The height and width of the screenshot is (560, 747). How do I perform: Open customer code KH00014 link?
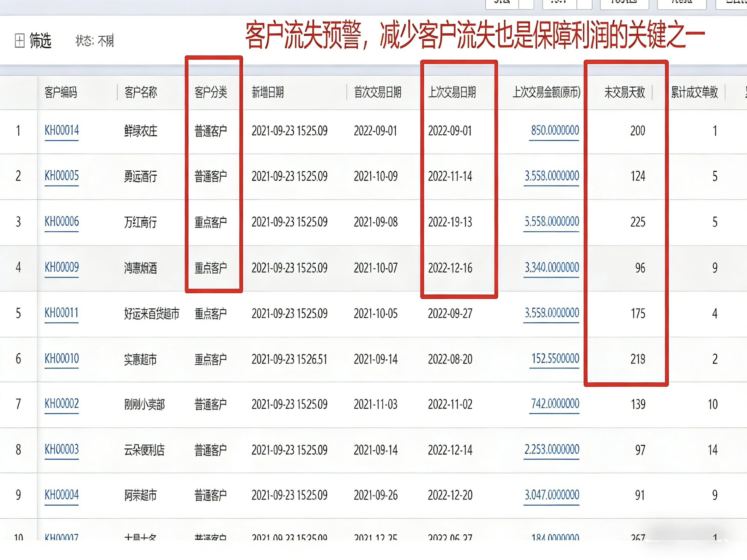click(62, 131)
